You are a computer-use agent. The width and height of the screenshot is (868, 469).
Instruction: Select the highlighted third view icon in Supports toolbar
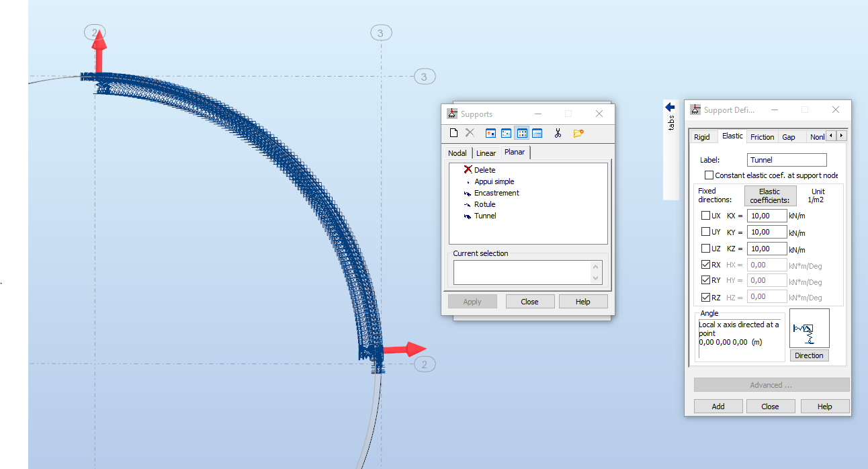point(521,133)
